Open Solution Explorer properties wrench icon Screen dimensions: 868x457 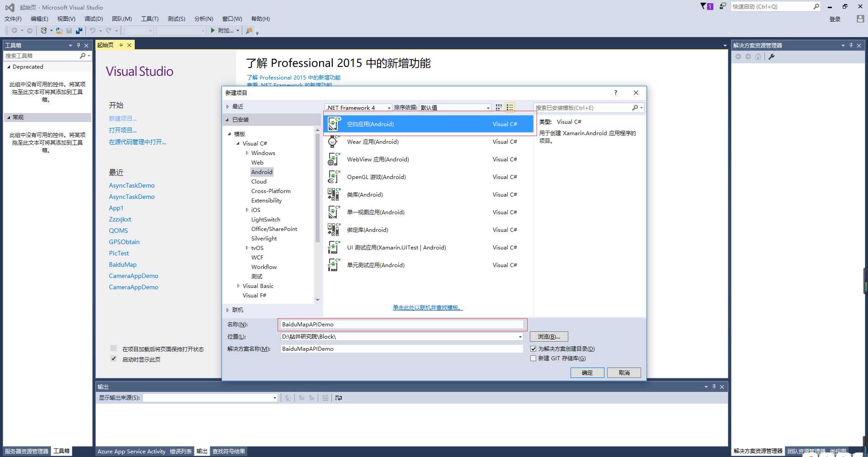772,57
